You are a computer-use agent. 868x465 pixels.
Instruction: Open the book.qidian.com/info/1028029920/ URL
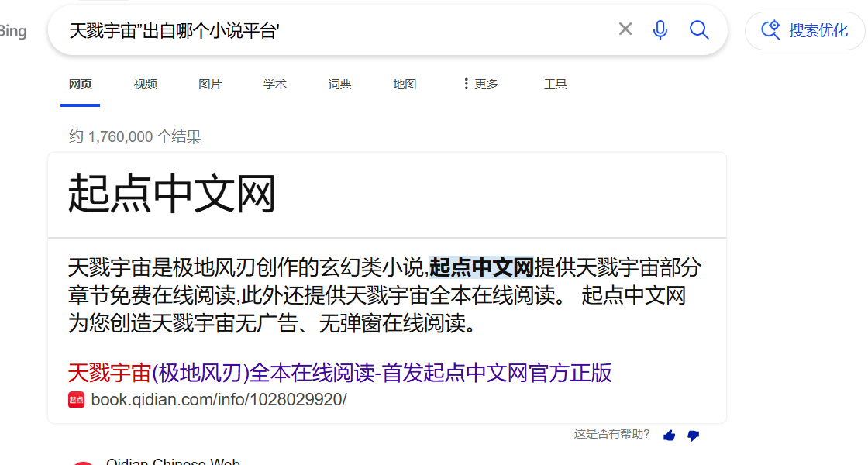219,399
